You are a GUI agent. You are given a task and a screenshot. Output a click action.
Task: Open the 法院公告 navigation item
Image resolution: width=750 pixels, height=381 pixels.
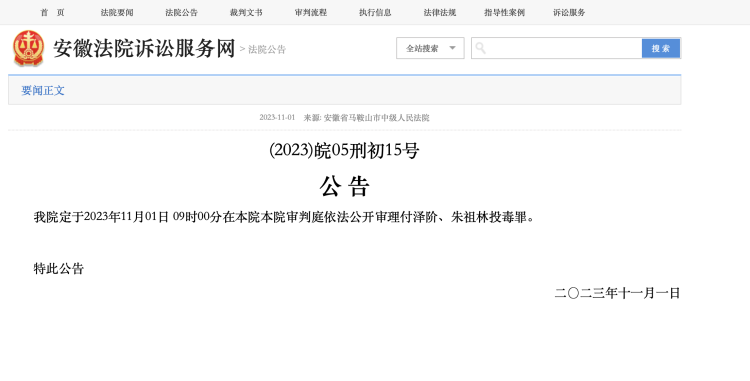point(181,12)
